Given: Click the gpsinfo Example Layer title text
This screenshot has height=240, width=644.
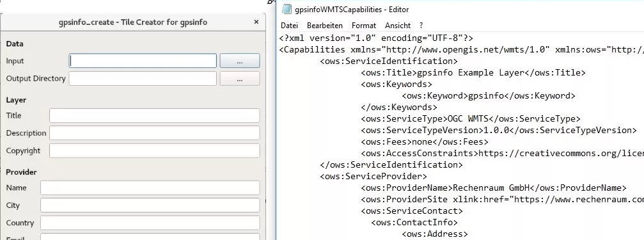Looking at the screenshot, I should coord(471,73).
